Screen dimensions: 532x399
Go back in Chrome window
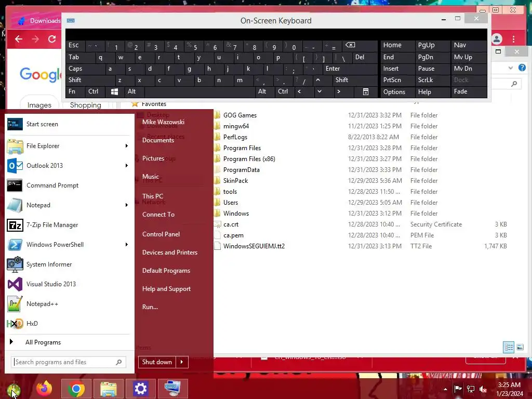click(x=19, y=39)
